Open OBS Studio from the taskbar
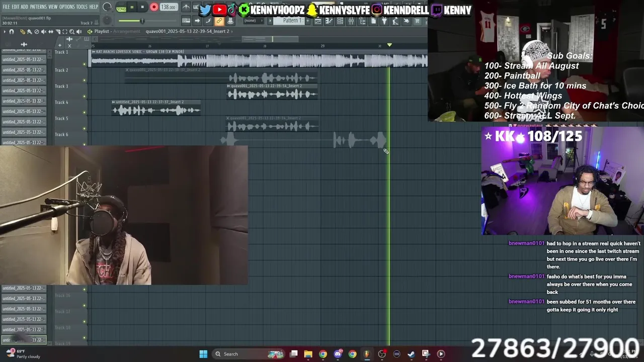Screen dimensions: 644x362 pyautogui.click(x=382, y=354)
